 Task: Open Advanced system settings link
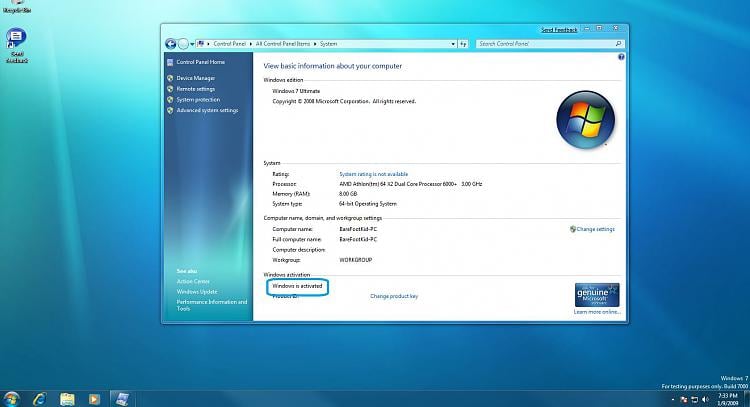click(207, 110)
